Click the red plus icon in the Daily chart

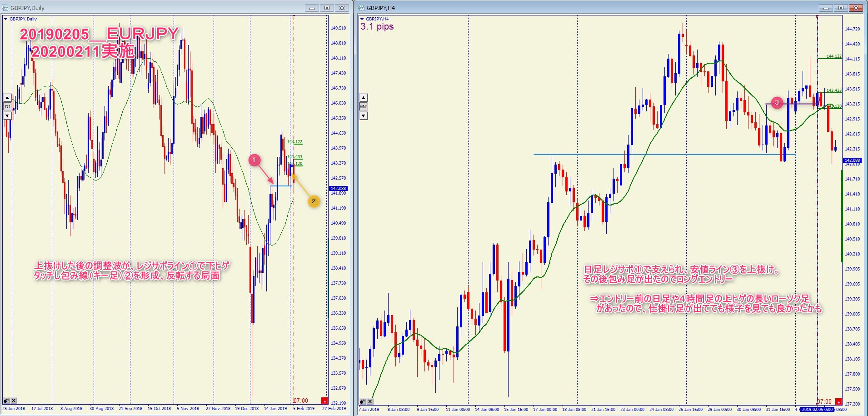click(324, 401)
